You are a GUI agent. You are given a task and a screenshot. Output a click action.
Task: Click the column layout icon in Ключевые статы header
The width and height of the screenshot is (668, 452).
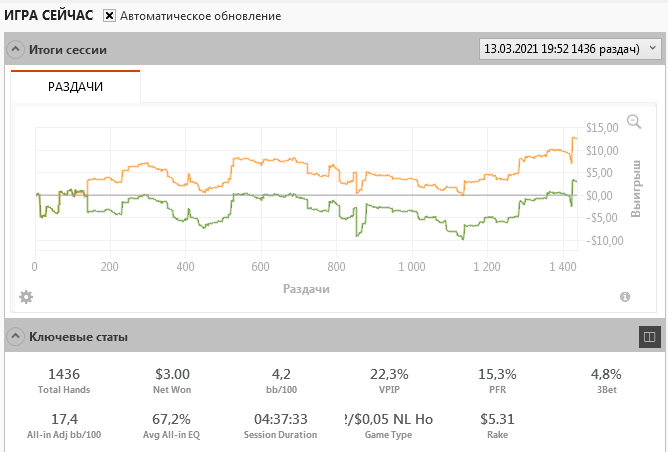[648, 337]
